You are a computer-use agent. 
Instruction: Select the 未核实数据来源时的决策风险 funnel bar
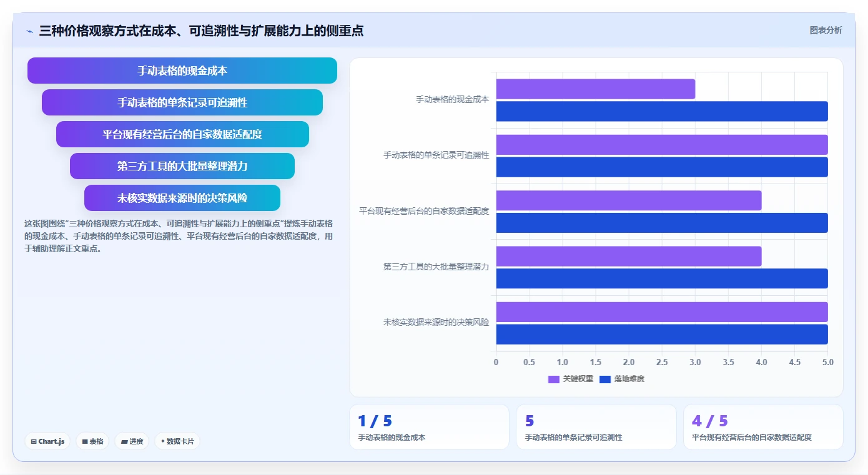(x=182, y=198)
